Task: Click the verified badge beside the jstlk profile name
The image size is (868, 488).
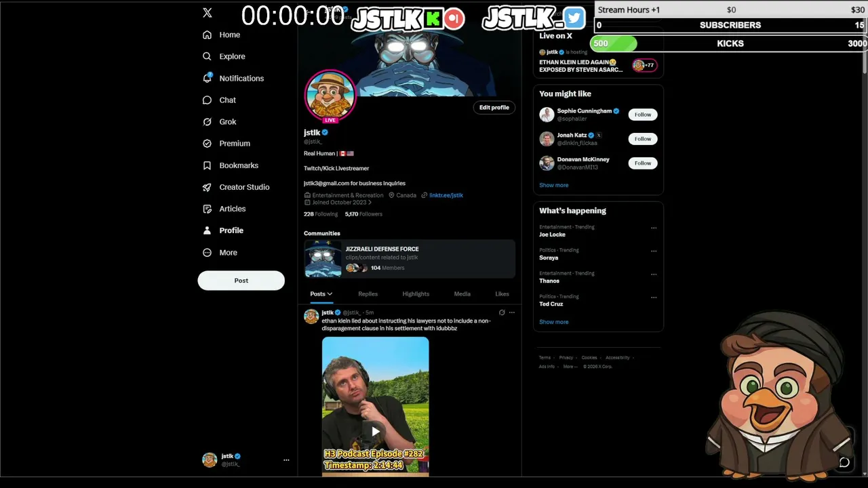Action: (x=325, y=133)
